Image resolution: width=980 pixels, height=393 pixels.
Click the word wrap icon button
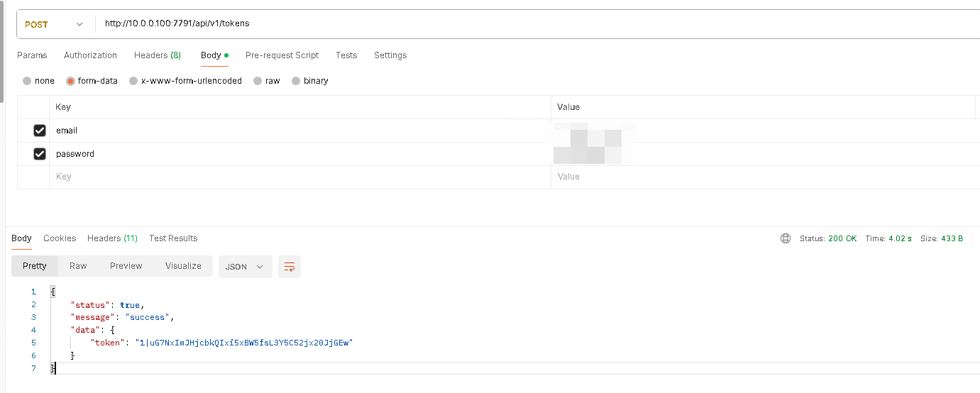290,267
